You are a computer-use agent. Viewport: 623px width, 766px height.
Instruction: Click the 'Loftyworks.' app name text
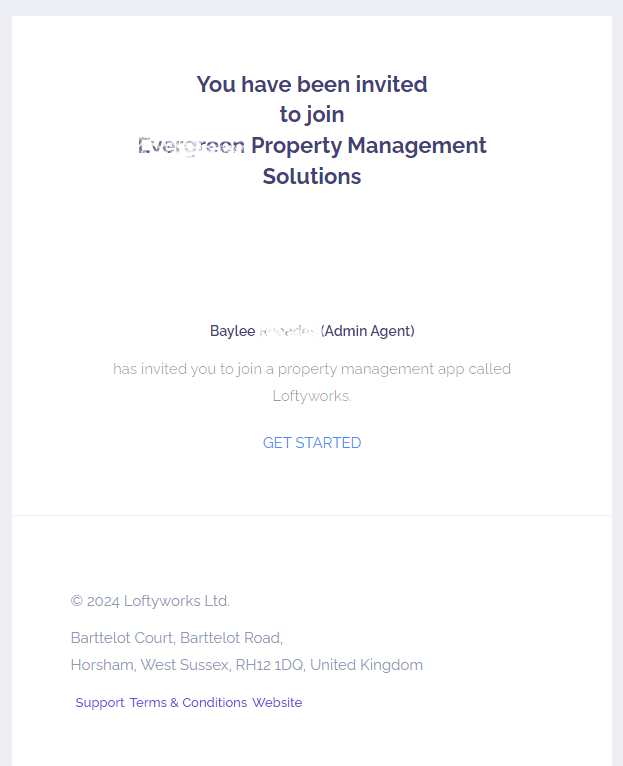tap(312, 396)
